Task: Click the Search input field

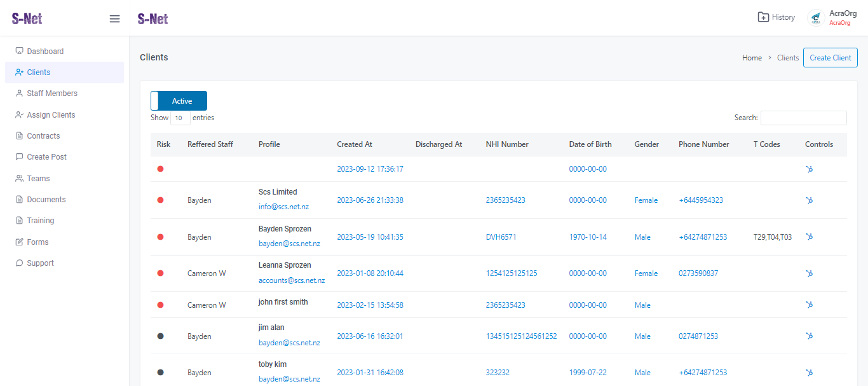Action: [x=803, y=118]
